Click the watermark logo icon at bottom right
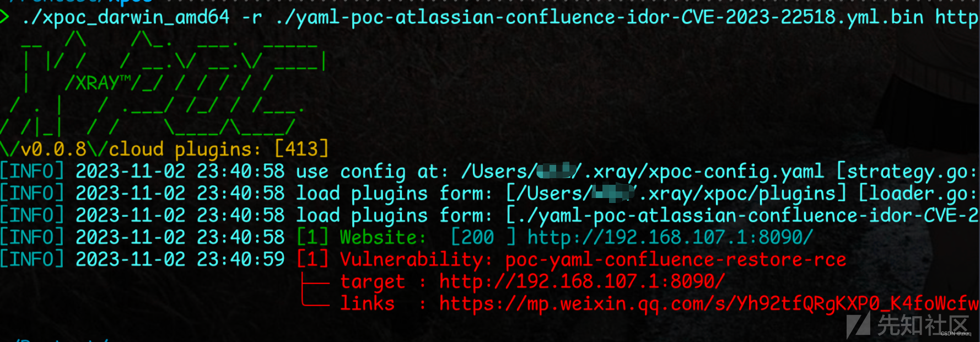The image size is (980, 342). click(x=858, y=325)
